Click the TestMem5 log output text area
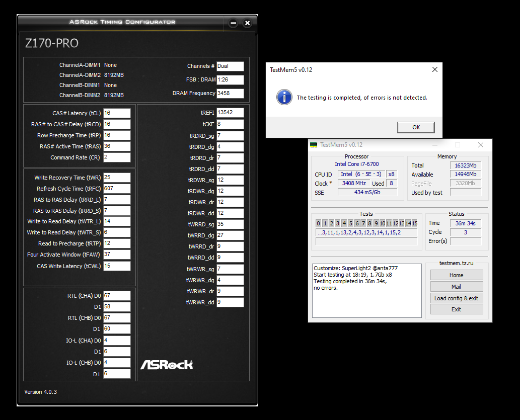Viewport: 520px width, 420px height. click(x=367, y=291)
